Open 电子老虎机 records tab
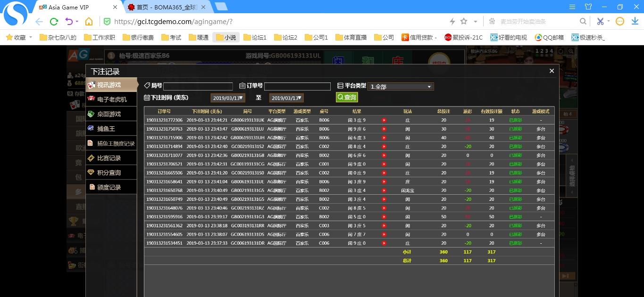This screenshot has height=297, width=644. point(111,99)
